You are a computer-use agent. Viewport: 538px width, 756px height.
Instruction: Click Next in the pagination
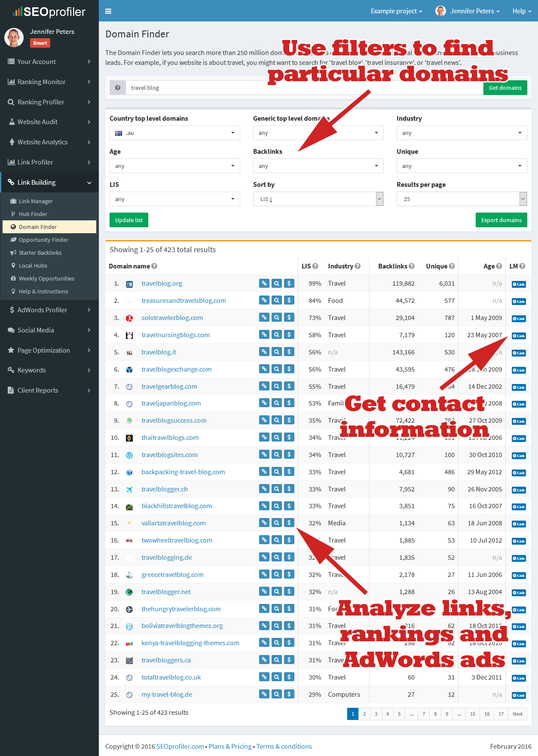point(517,714)
